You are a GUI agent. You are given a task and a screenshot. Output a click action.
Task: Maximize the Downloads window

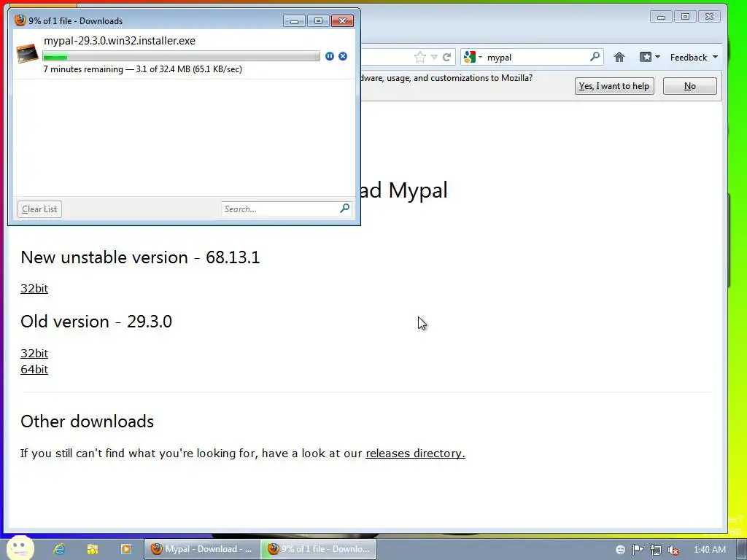pos(318,21)
